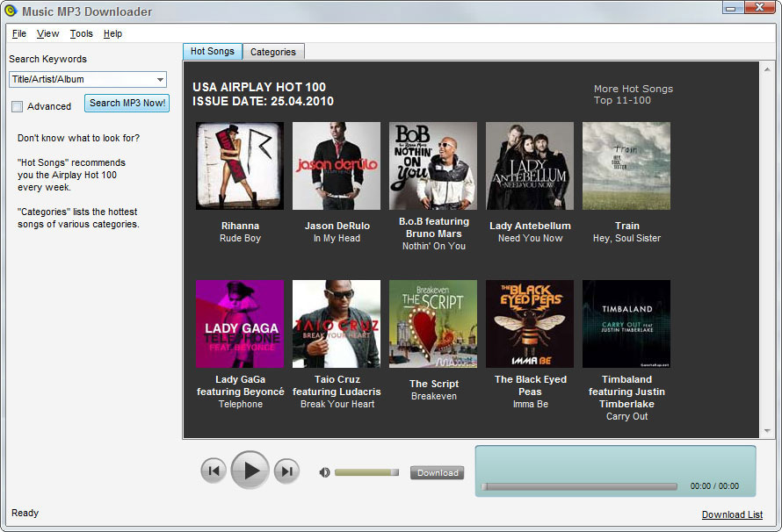782x532 pixels.
Task: Skip to the next track
Action: [x=286, y=471]
